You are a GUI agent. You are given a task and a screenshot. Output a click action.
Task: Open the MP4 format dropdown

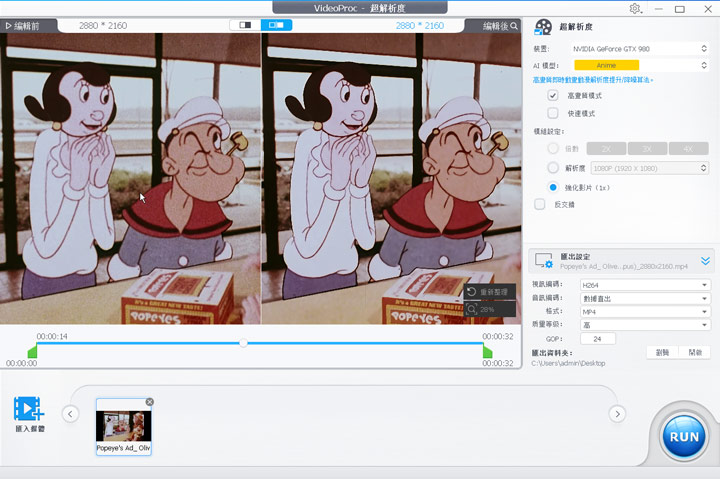(x=645, y=312)
